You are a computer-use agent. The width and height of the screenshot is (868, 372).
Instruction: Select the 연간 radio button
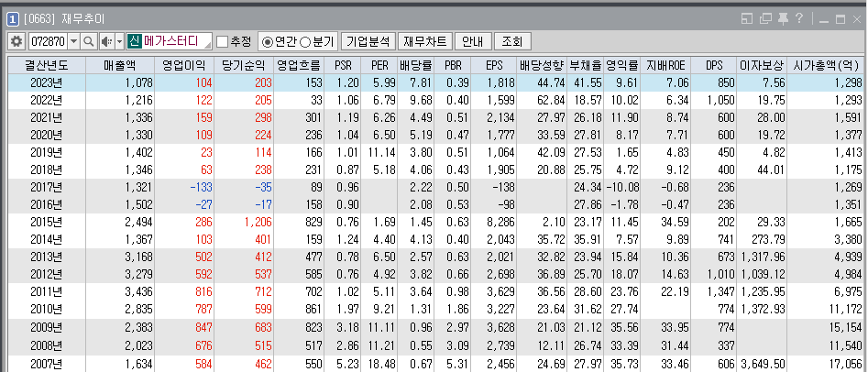(267, 41)
